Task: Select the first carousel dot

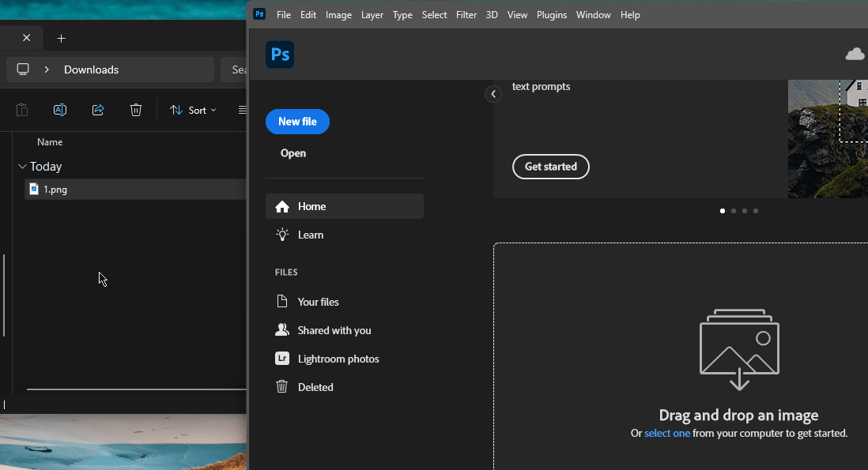Action: [x=723, y=211]
